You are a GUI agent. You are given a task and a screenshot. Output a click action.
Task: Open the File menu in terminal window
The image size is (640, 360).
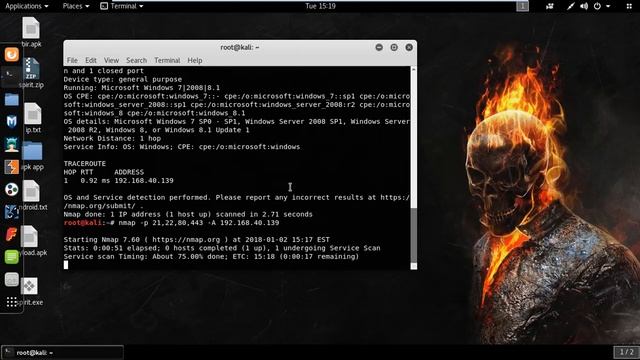tap(72, 60)
